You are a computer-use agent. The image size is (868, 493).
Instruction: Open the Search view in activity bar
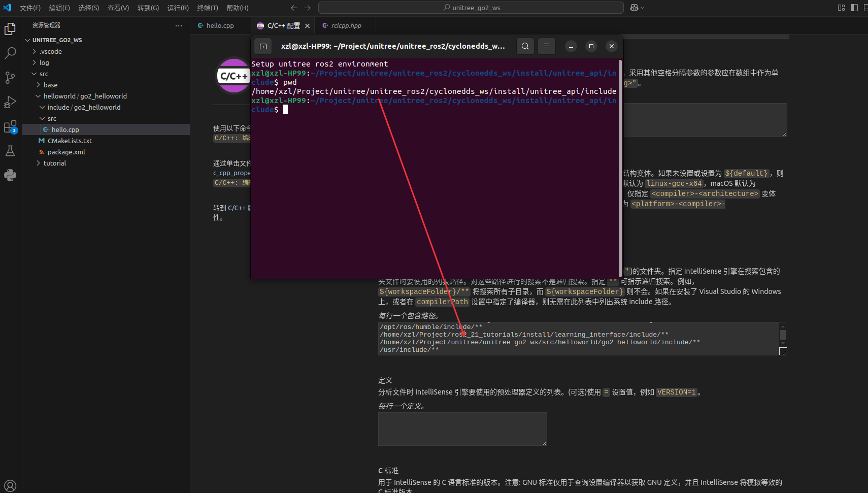[x=10, y=53]
